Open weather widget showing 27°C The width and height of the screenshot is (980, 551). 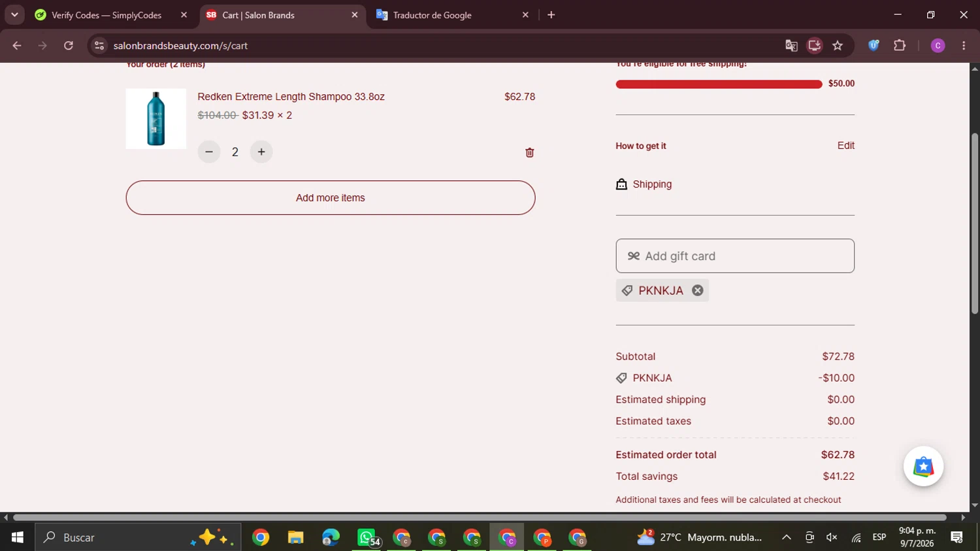tap(700, 538)
